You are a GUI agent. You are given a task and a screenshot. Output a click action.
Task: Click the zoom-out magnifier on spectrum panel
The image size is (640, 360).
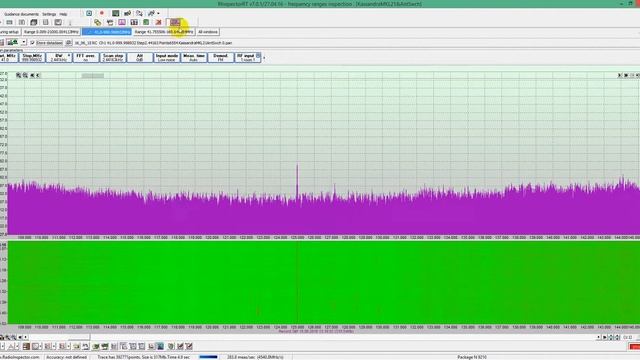coord(25,76)
